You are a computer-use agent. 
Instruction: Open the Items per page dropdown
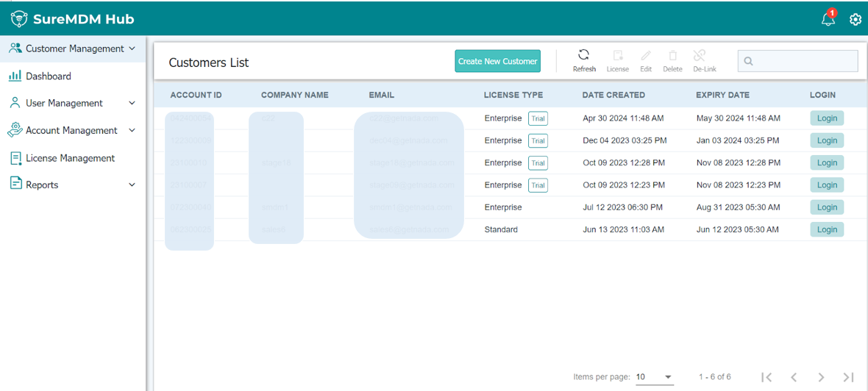click(654, 377)
